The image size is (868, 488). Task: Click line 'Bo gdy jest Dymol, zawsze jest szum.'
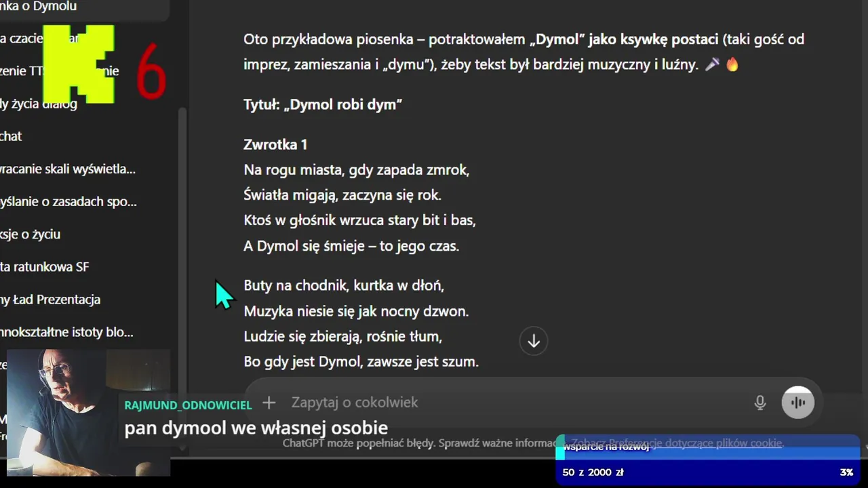coord(361,362)
